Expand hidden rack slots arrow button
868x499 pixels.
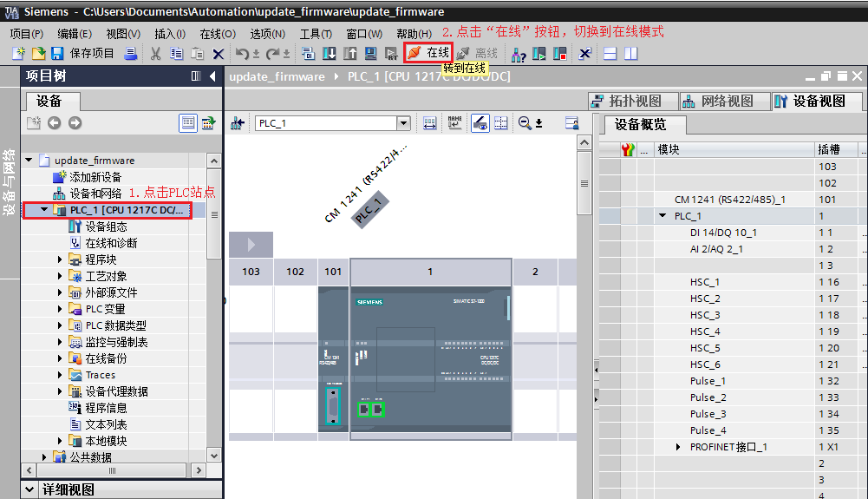click(251, 244)
